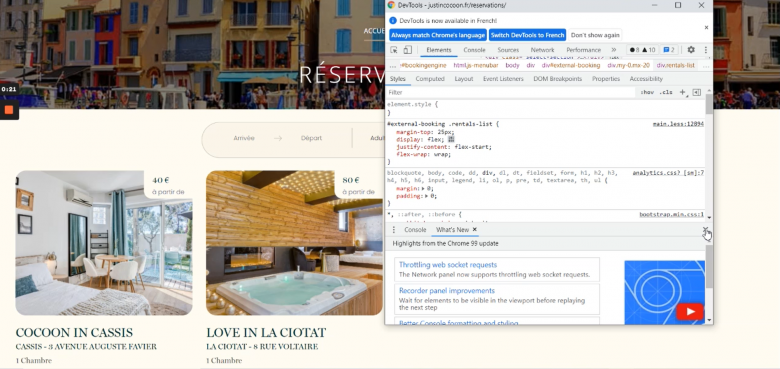Expand the margin shorthand property

click(424, 189)
